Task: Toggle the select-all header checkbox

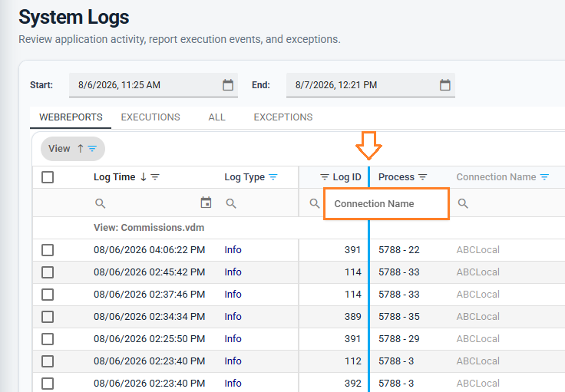Action: [x=48, y=177]
